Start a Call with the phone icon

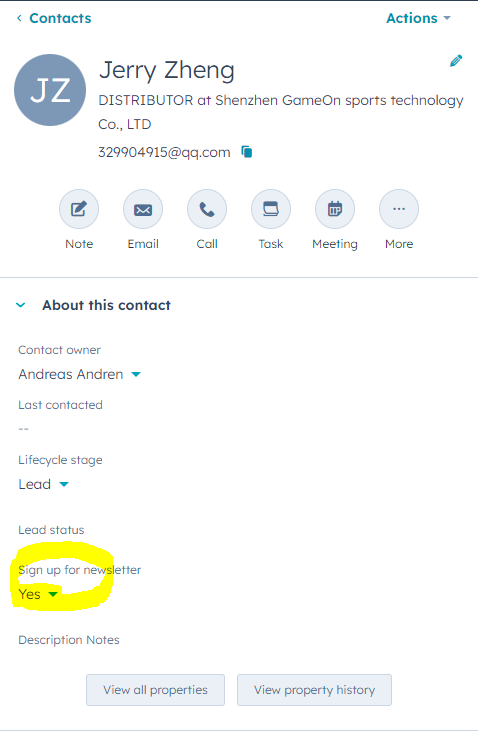pyautogui.click(x=207, y=209)
